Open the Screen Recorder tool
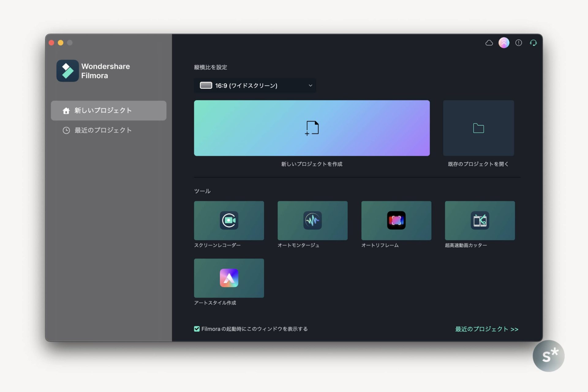The image size is (588, 392). click(x=228, y=220)
